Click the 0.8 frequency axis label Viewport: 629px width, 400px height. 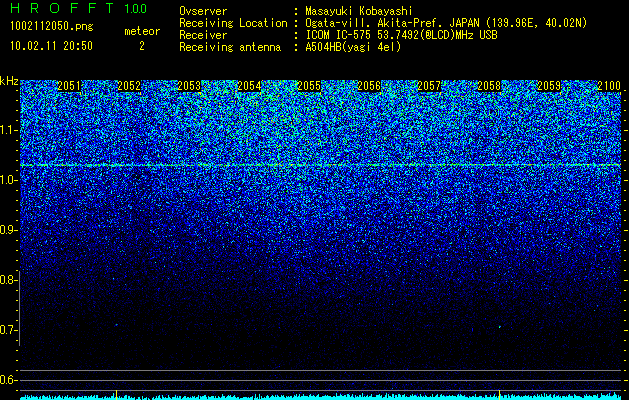(x=9, y=280)
